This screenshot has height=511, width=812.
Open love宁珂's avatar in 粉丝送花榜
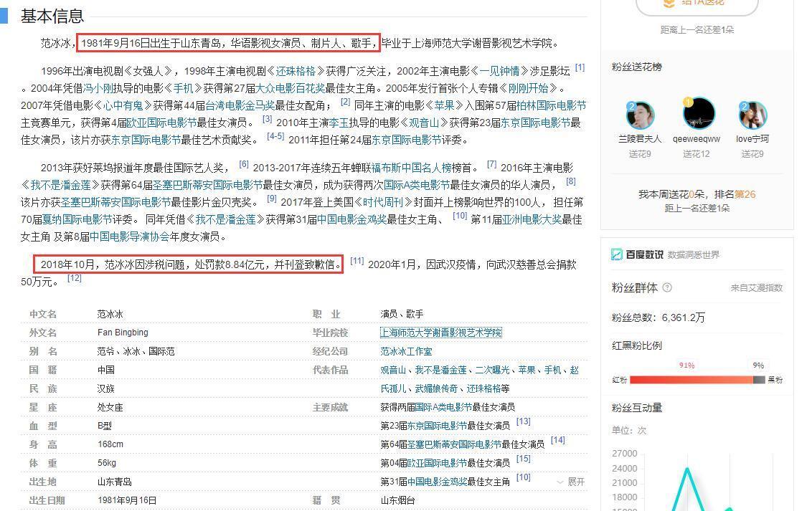click(x=752, y=115)
